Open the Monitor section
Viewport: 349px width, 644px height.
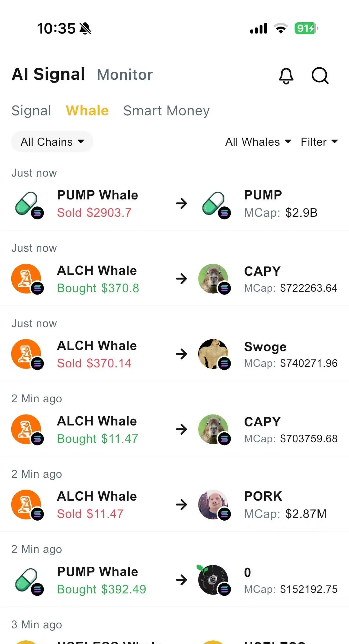click(125, 75)
